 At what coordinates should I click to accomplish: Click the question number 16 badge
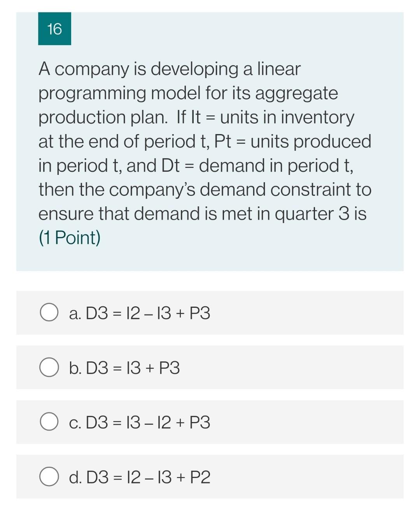click(54, 29)
